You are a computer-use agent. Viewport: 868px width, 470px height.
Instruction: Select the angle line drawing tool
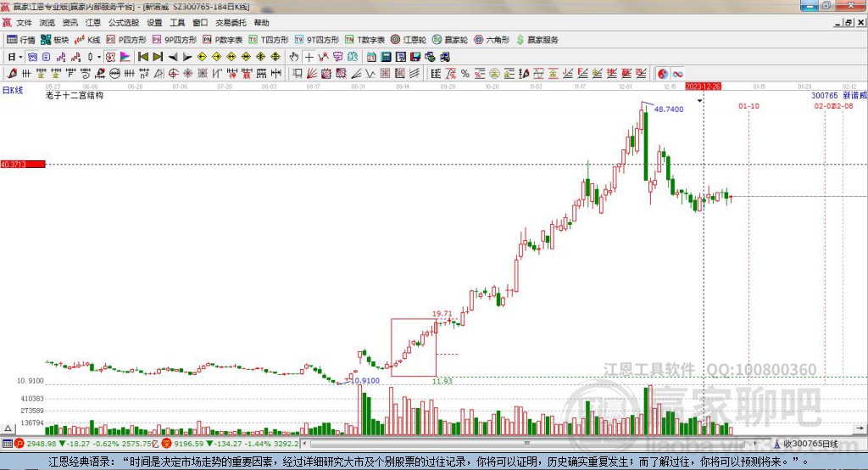tap(356, 73)
